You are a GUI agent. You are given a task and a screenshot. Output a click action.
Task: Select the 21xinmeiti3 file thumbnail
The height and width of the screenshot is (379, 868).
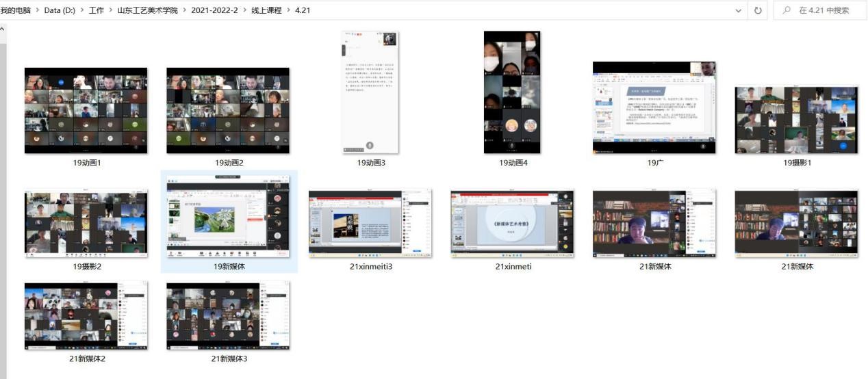370,224
